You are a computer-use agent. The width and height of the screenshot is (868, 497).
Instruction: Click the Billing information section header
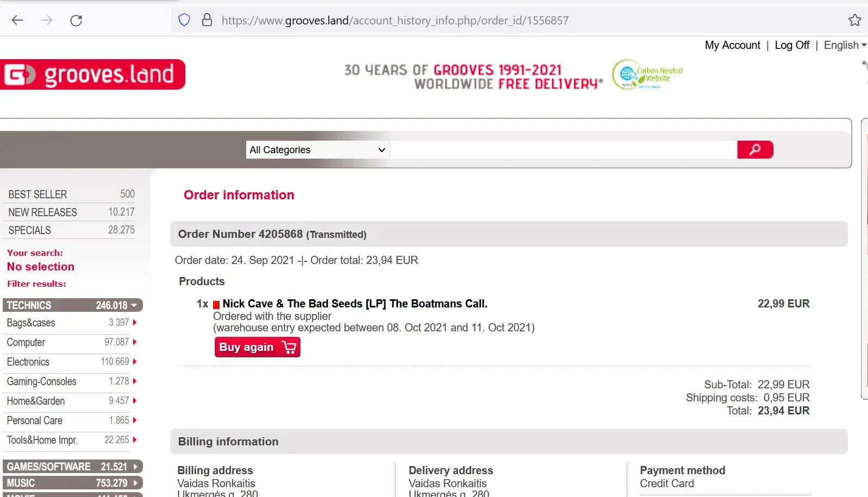[509, 442]
